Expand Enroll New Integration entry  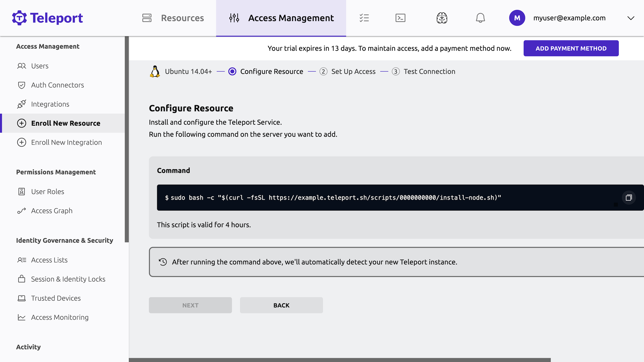coord(66,142)
